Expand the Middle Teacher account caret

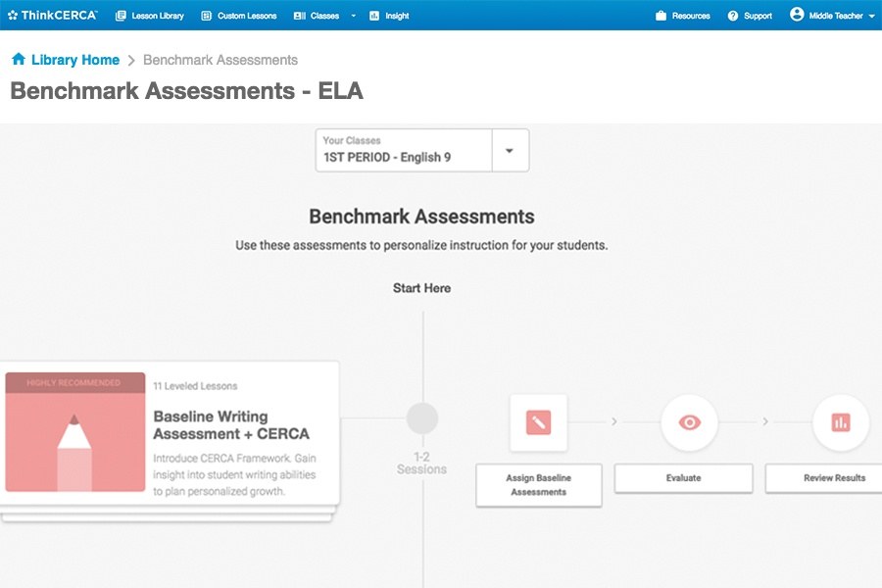pos(872,17)
